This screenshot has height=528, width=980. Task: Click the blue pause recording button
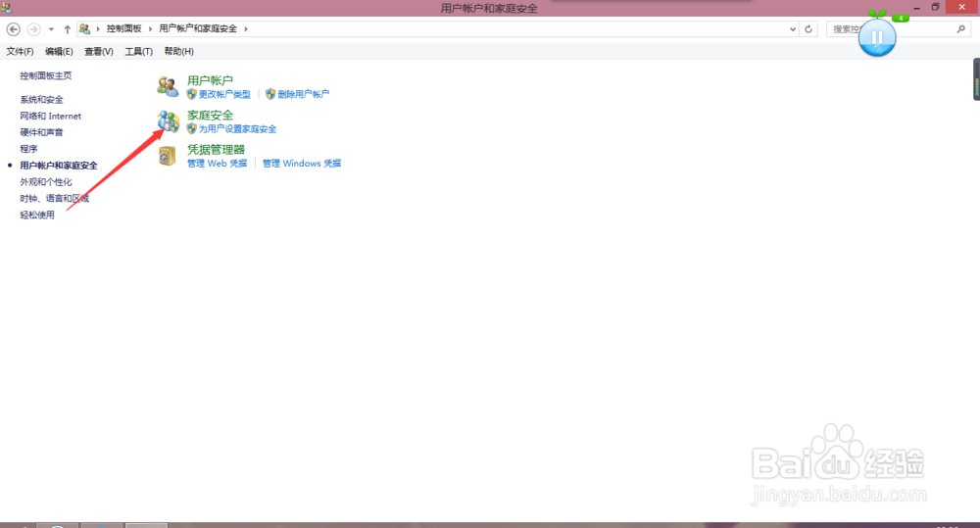[x=877, y=37]
